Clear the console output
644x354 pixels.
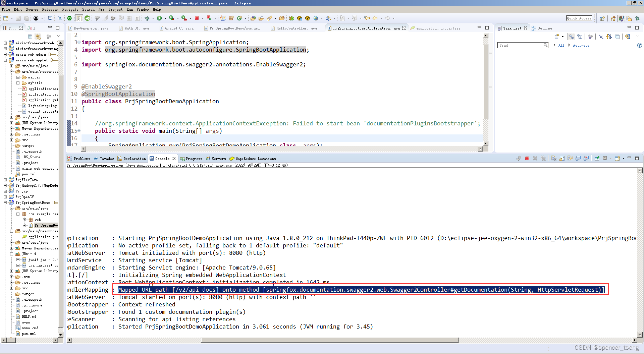[x=553, y=158]
